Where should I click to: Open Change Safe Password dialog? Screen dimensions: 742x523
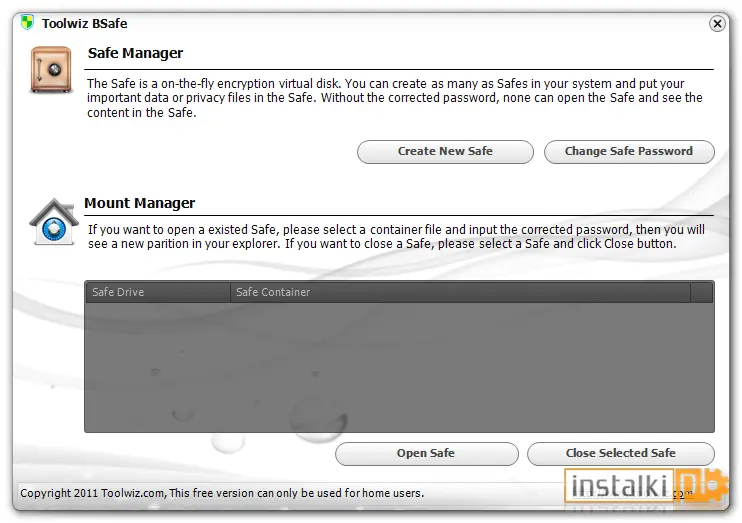[x=629, y=151]
